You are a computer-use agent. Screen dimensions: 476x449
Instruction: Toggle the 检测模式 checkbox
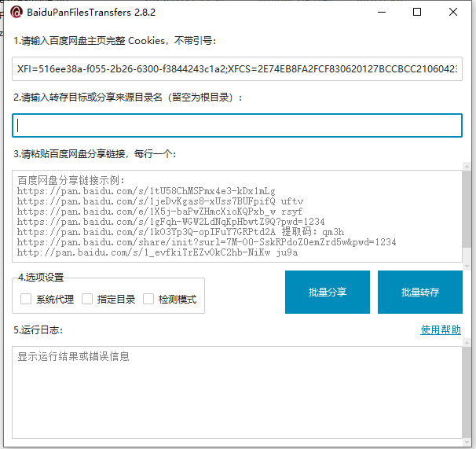point(148,299)
